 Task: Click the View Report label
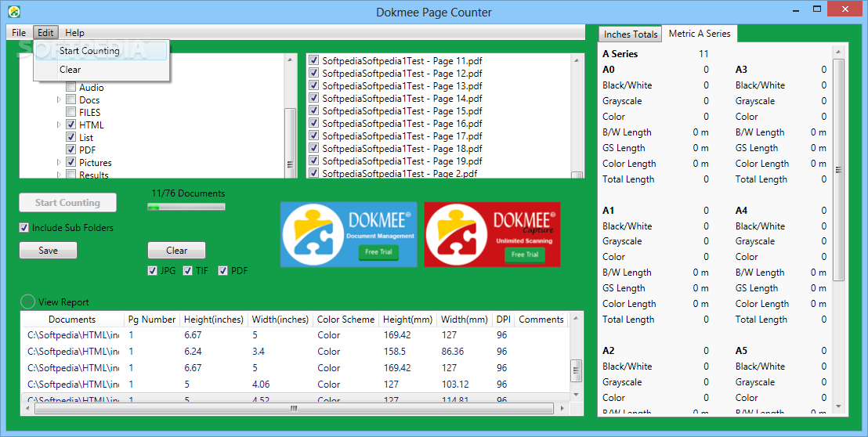[x=63, y=302]
